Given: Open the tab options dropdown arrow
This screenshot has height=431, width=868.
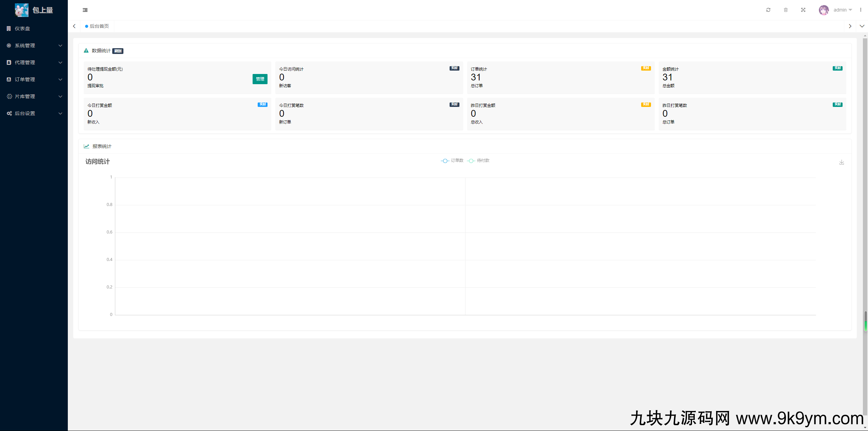Looking at the screenshot, I should (x=862, y=26).
